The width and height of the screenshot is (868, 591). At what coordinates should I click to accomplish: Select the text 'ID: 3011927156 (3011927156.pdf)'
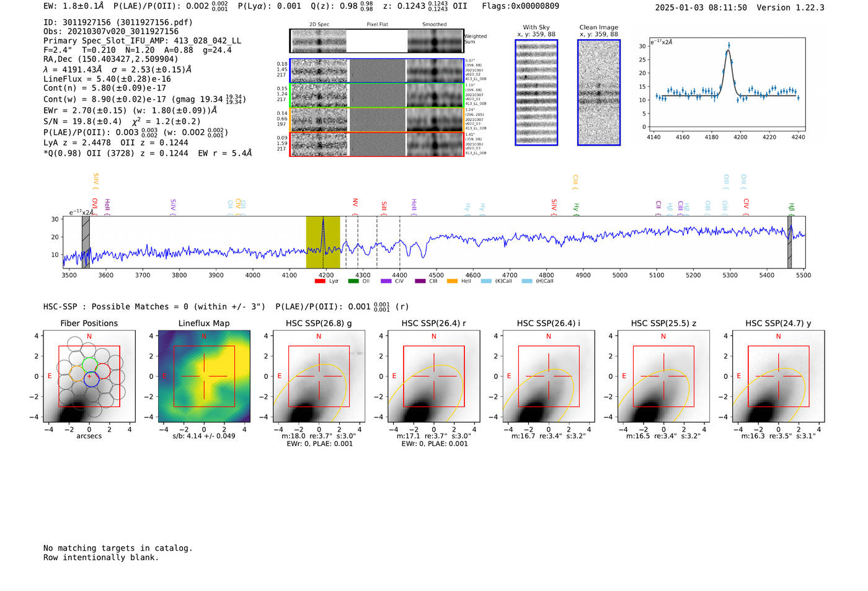(118, 22)
